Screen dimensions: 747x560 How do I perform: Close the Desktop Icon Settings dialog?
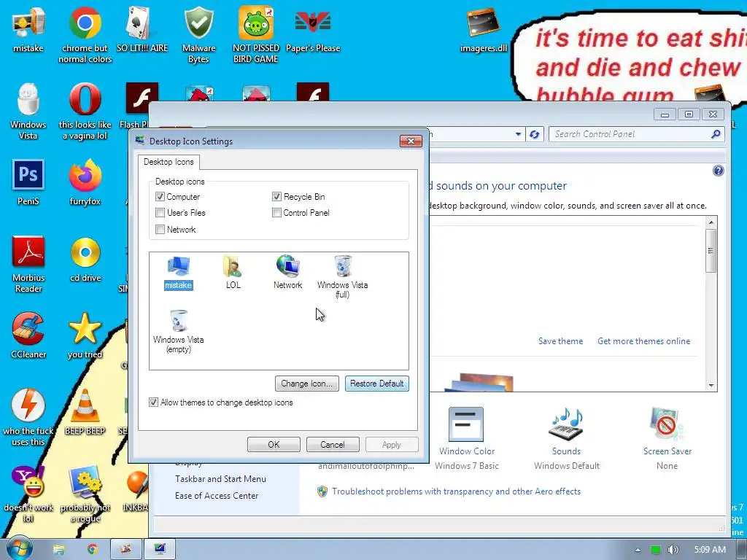(411, 141)
